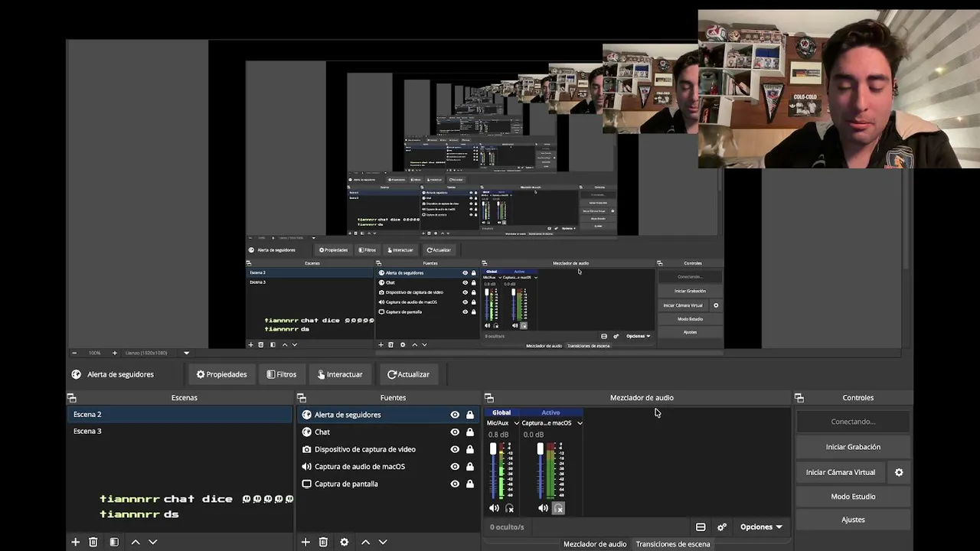Open source properties gear in the Fuentes toolbar
Viewport: 980px width, 551px height.
[345, 542]
